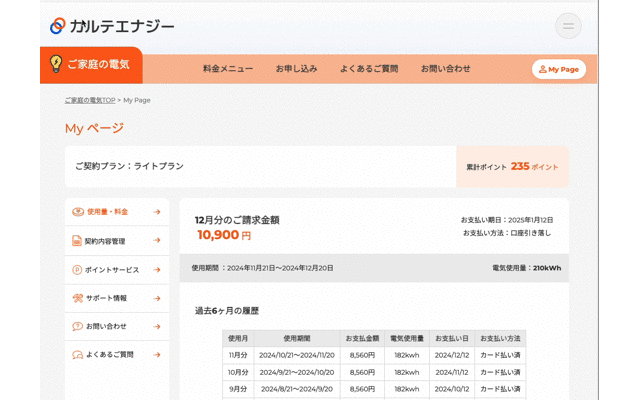The image size is (640, 400).
Task: Click the ポイントサービス P icon
Action: (x=77, y=270)
